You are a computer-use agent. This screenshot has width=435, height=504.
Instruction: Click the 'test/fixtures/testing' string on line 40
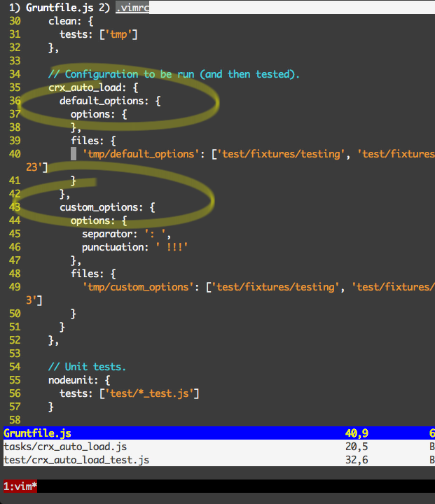(281, 153)
